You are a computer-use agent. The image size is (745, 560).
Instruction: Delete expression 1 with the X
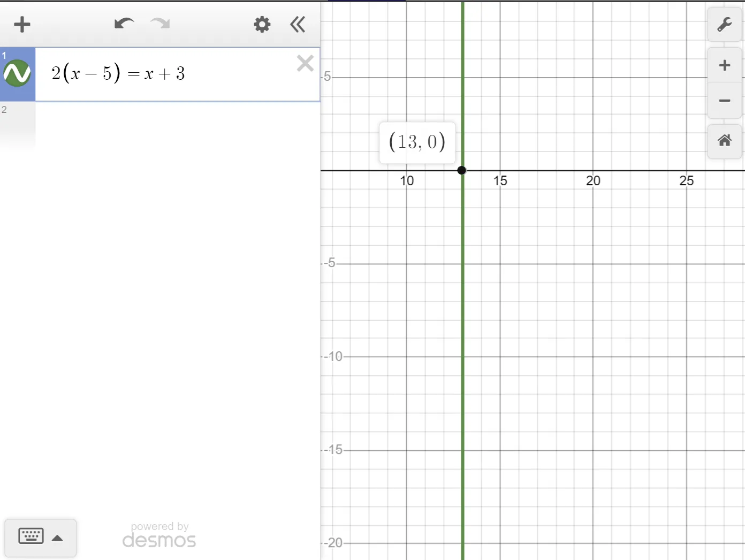point(305,63)
